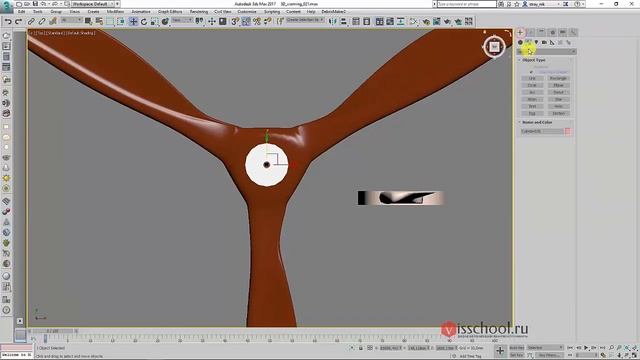The image size is (640, 360).
Task: Switch to the Hierarchy command panel tab
Action: point(541,32)
